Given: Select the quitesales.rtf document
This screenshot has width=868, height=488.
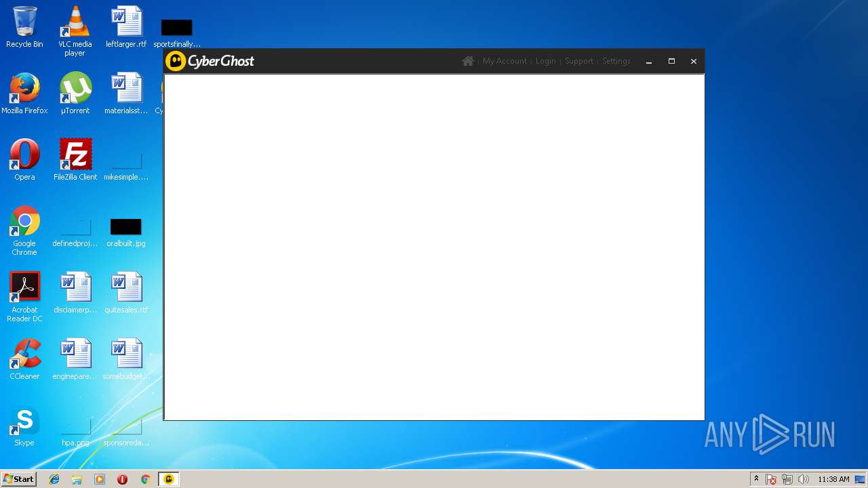Looking at the screenshot, I should pyautogui.click(x=126, y=293).
